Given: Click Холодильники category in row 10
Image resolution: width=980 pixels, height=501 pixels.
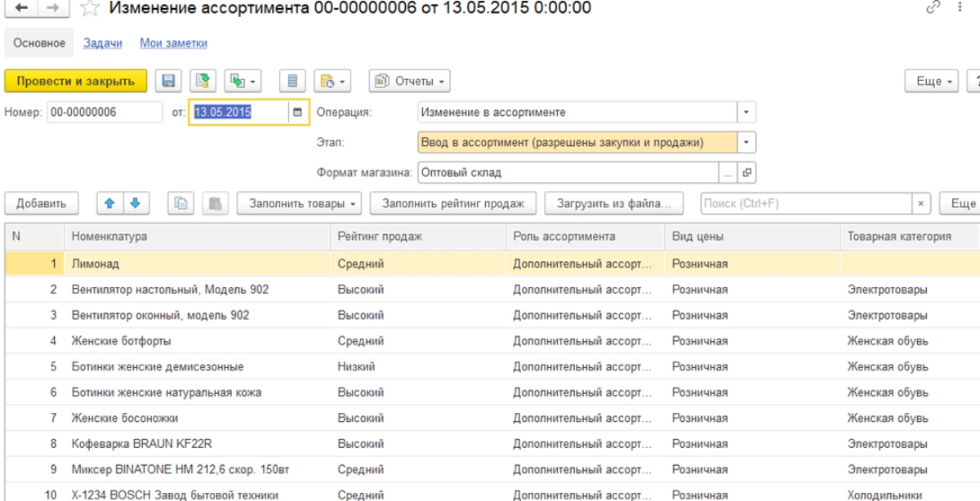Looking at the screenshot, I should point(884,494).
